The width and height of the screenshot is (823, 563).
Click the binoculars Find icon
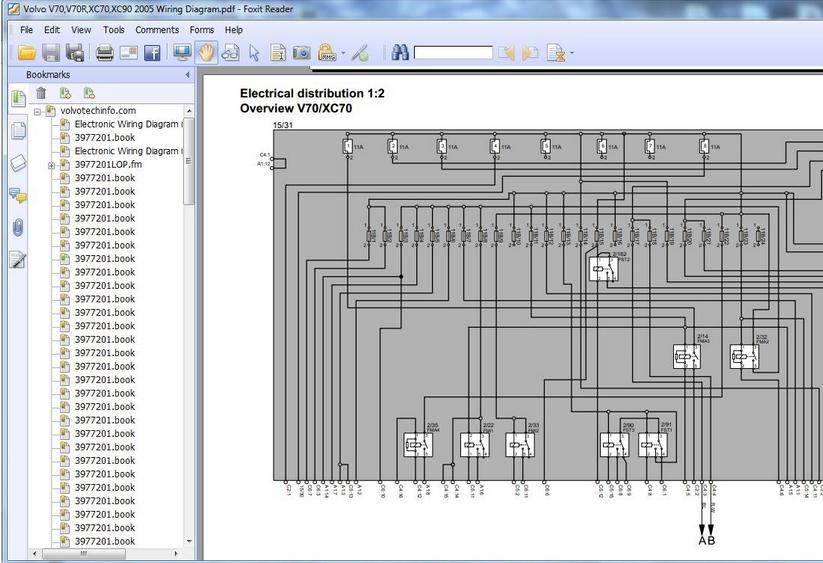click(400, 52)
